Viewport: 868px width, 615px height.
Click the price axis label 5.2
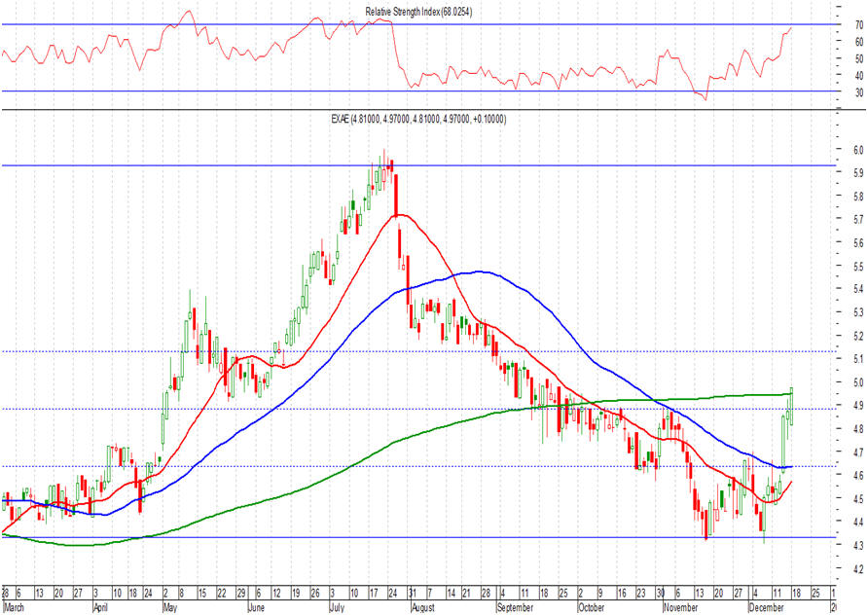858,336
